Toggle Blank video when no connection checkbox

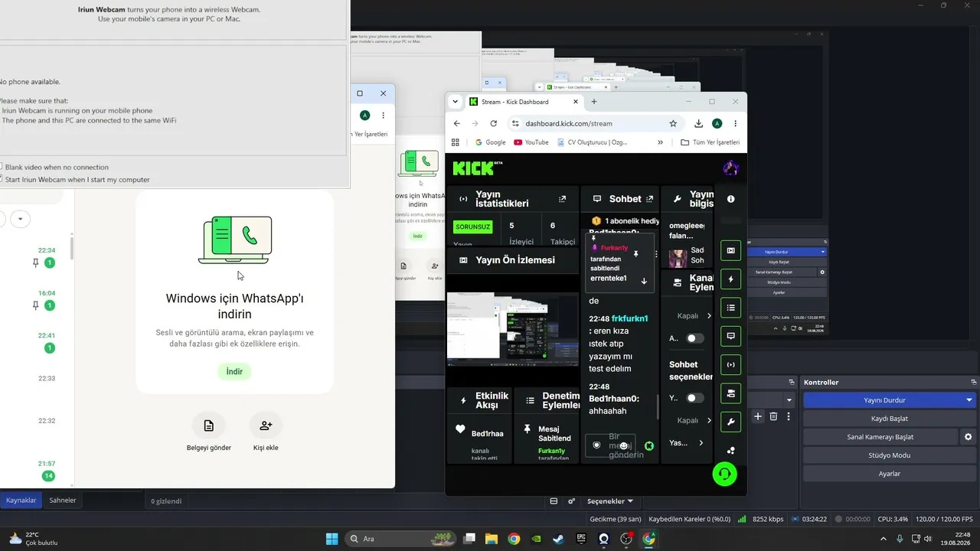click(1, 167)
